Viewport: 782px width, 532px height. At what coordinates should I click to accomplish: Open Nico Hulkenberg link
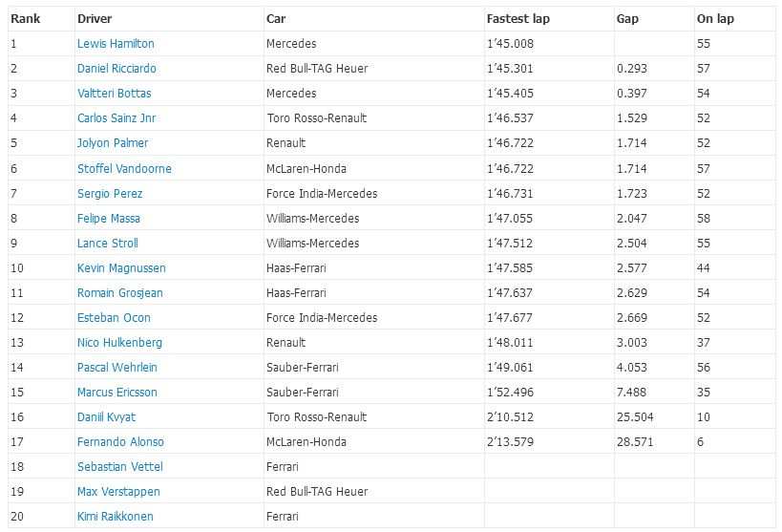[x=119, y=343]
